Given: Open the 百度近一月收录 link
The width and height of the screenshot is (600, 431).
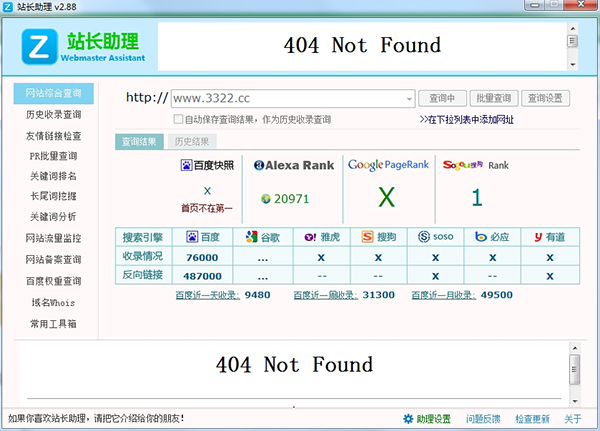Looking at the screenshot, I should pyautogui.click(x=444, y=295).
